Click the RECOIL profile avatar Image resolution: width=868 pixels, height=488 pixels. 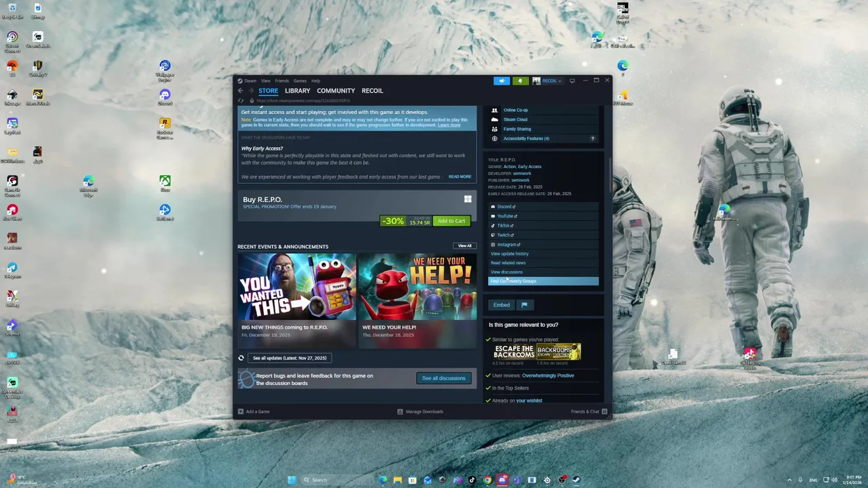coord(536,81)
